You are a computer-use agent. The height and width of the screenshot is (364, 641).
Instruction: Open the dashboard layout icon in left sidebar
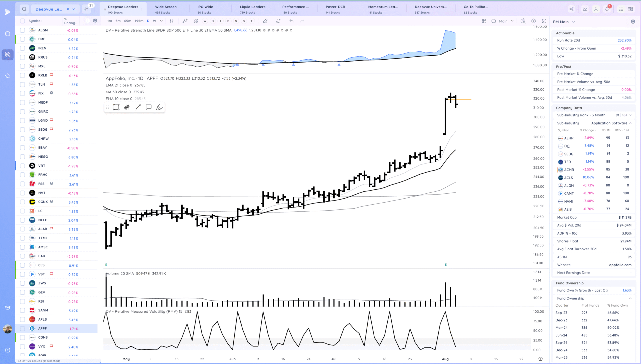coord(8,34)
